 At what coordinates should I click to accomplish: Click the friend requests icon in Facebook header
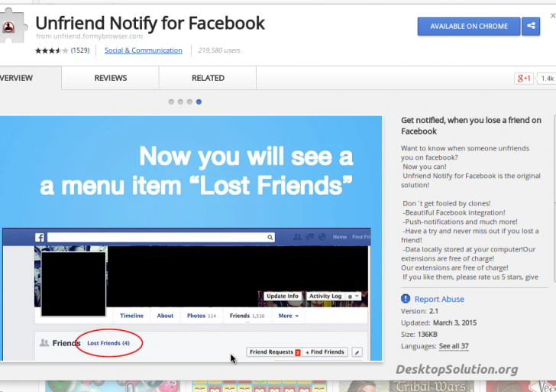[297, 237]
